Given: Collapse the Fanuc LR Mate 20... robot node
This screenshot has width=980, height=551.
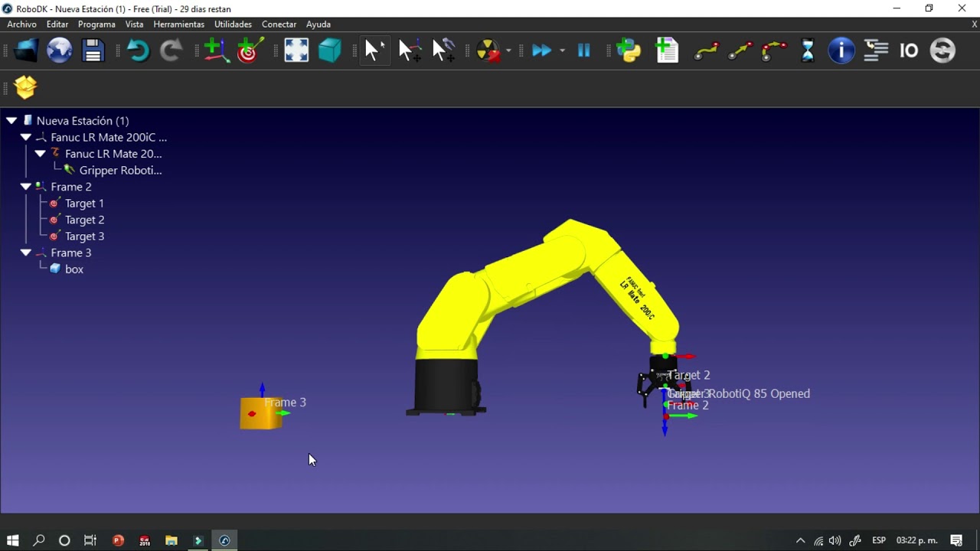Looking at the screenshot, I should point(40,154).
